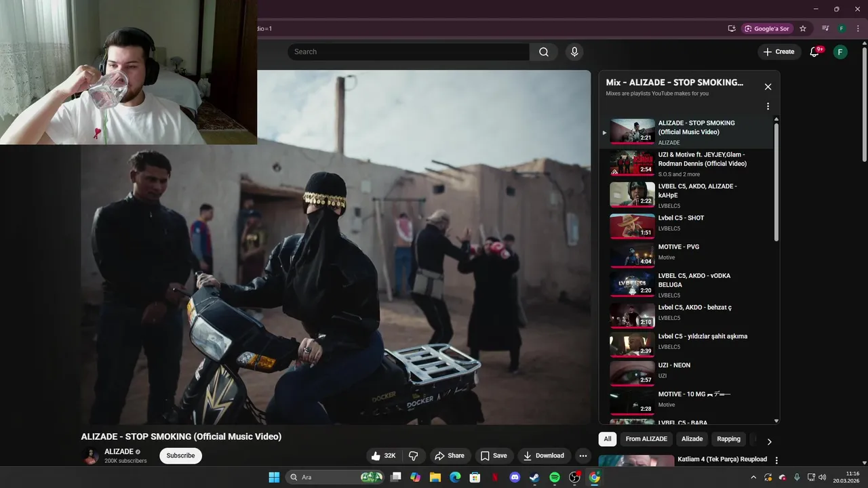The image size is (868, 488).
Task: Select the Alizade filter chip
Action: point(692,439)
